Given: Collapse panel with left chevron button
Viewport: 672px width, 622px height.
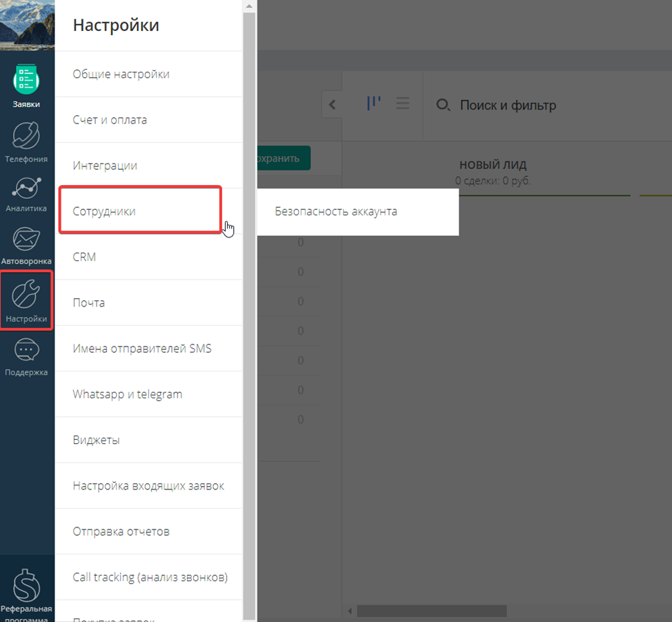Looking at the screenshot, I should (332, 104).
